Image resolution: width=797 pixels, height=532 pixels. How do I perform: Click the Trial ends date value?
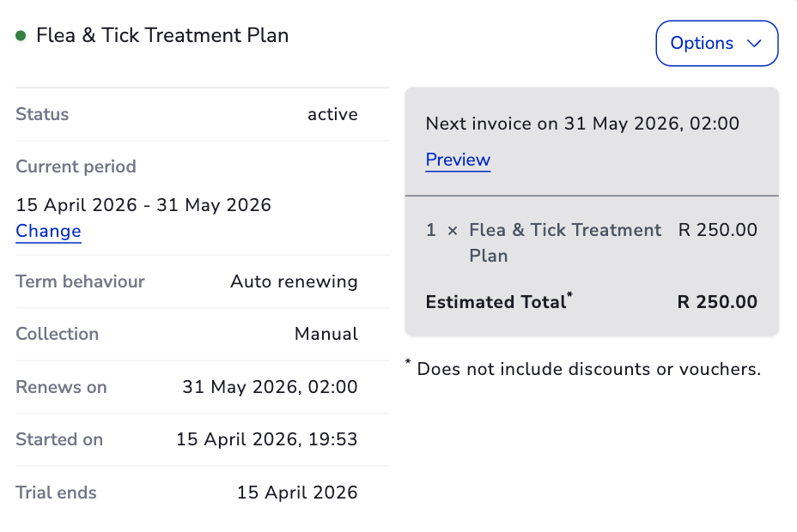tap(297, 493)
